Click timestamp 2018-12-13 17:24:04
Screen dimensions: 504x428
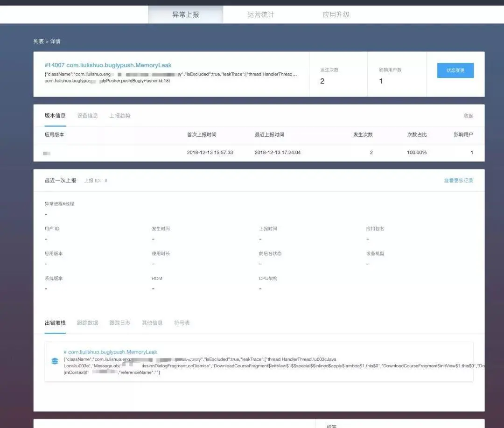(x=278, y=153)
